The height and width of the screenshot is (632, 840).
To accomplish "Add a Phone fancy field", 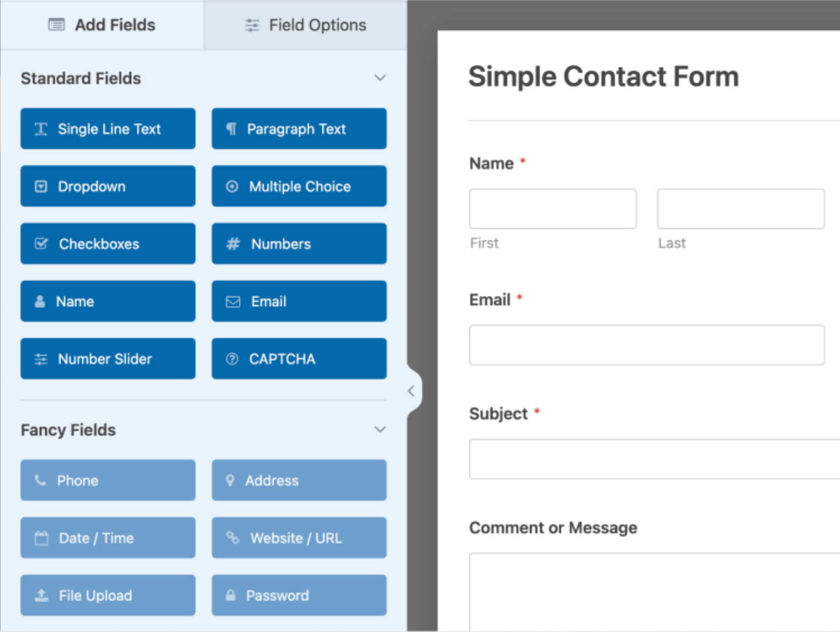I will [x=108, y=480].
